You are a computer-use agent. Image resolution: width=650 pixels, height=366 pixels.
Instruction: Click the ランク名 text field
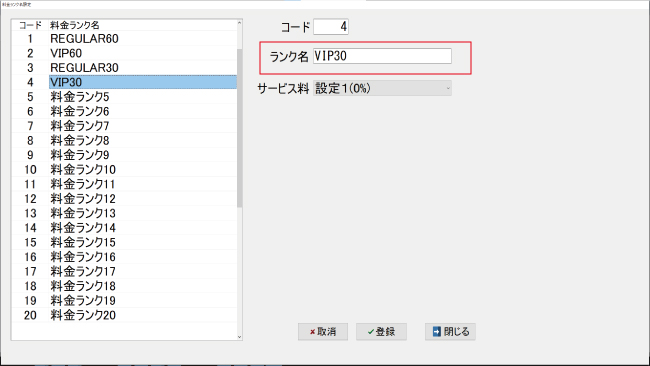(382, 56)
